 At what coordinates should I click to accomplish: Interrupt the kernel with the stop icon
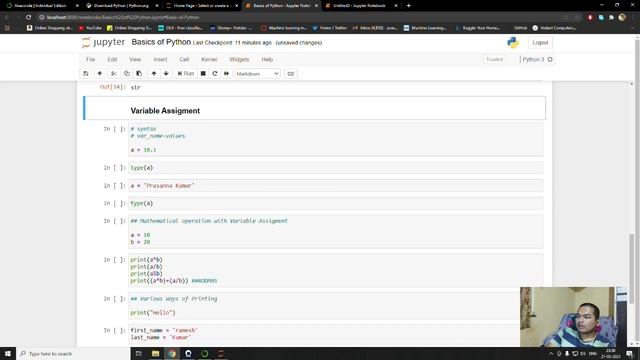pyautogui.click(x=203, y=73)
